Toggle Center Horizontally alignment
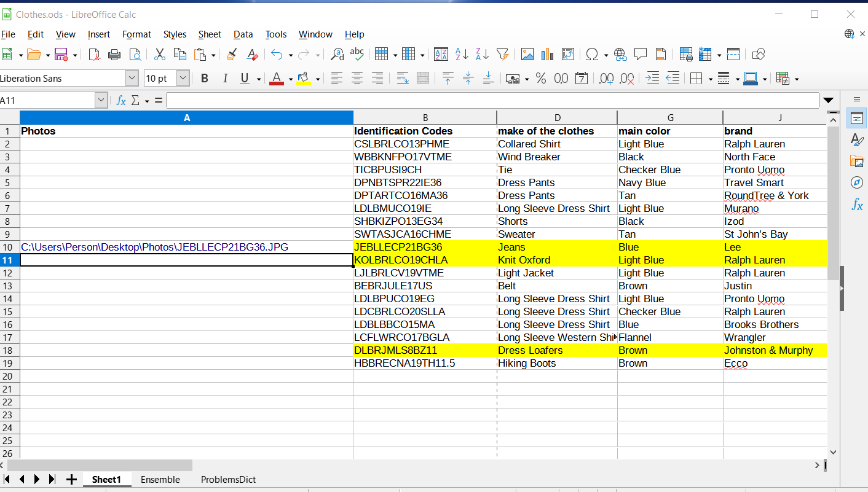The height and width of the screenshot is (492, 868). click(x=357, y=78)
